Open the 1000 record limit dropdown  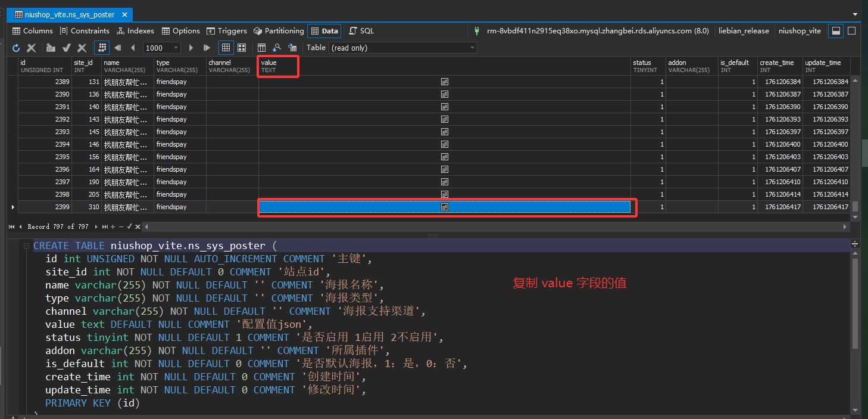click(176, 48)
